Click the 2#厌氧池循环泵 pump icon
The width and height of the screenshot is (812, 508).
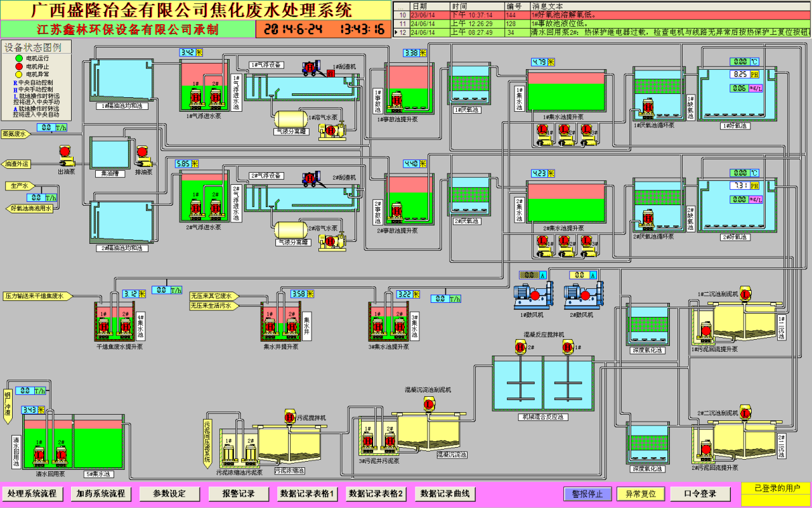click(648, 218)
